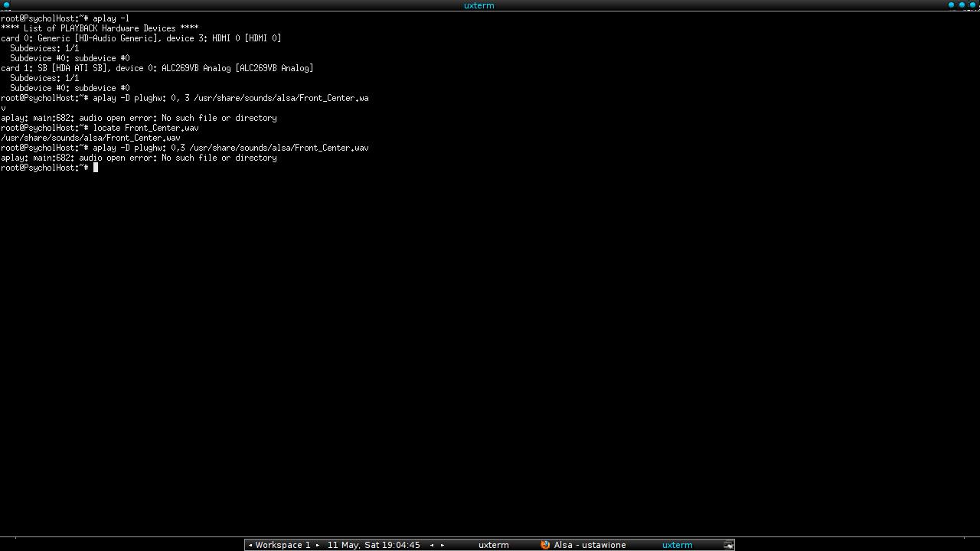Click the 'Workspace 1' label in the toolbar
Screen dimensions: 980x551
tap(283, 545)
